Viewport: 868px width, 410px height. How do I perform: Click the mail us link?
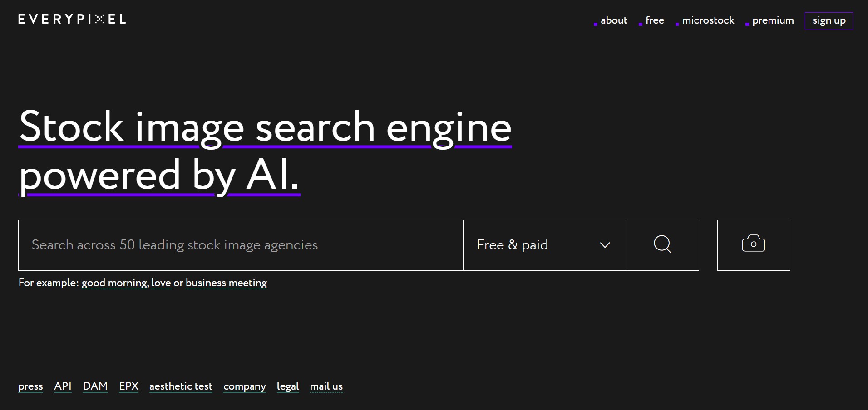[326, 386]
